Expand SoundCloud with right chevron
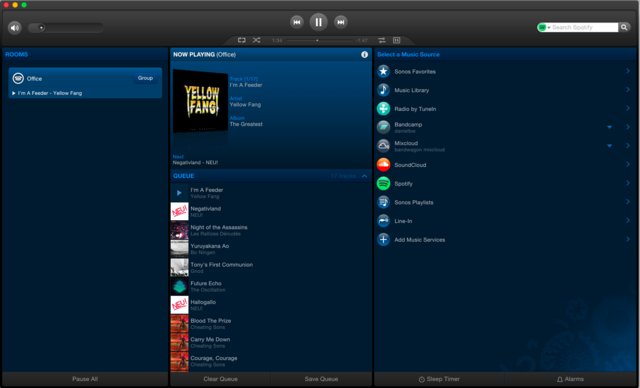Image resolution: width=640 pixels, height=388 pixels. pos(628,164)
